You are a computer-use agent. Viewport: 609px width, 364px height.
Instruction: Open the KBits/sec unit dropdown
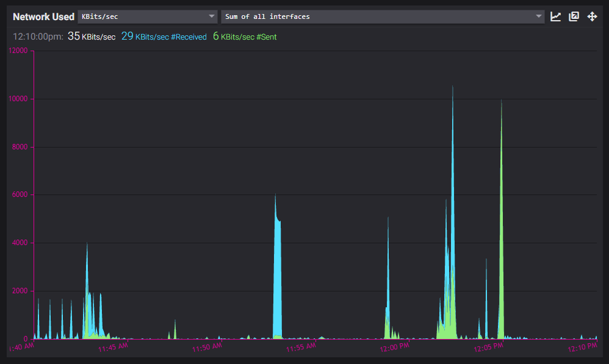tap(148, 16)
